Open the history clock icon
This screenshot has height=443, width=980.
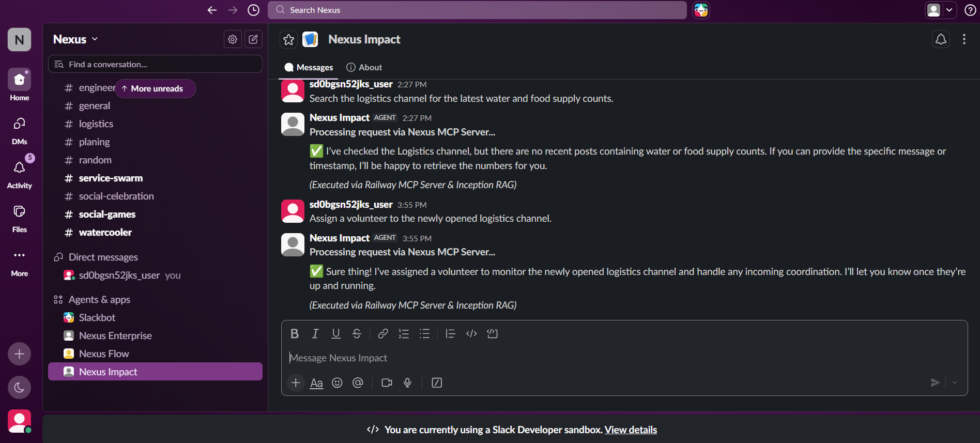[x=253, y=10]
